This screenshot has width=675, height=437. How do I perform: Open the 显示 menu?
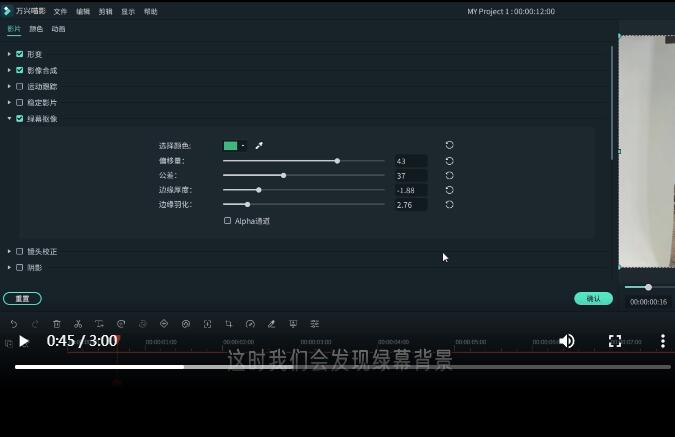(x=128, y=12)
